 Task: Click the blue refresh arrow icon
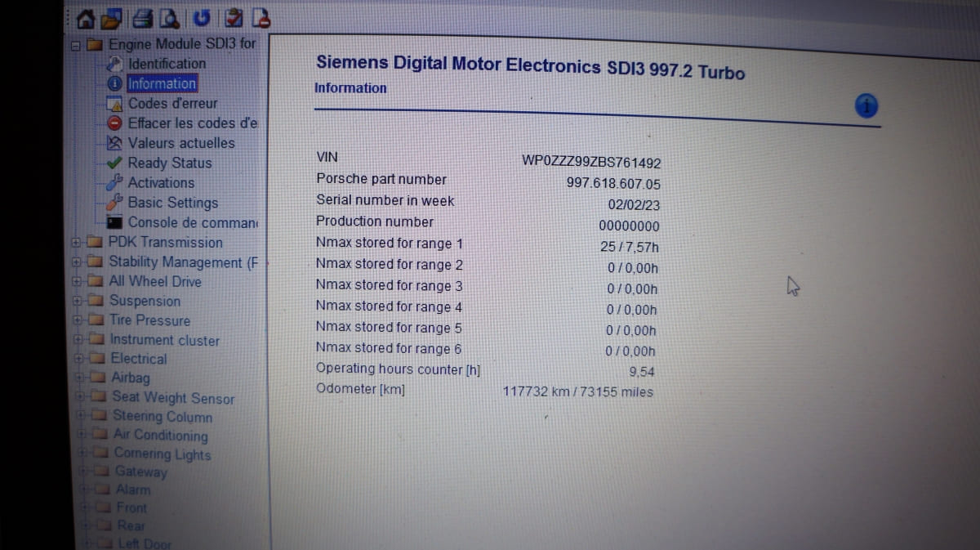tap(202, 17)
